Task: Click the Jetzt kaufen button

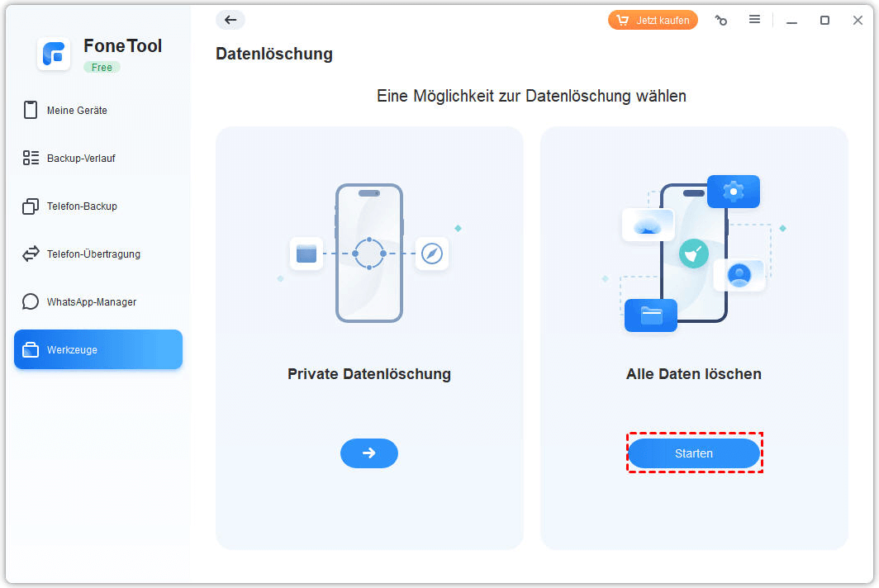Action: pos(653,20)
